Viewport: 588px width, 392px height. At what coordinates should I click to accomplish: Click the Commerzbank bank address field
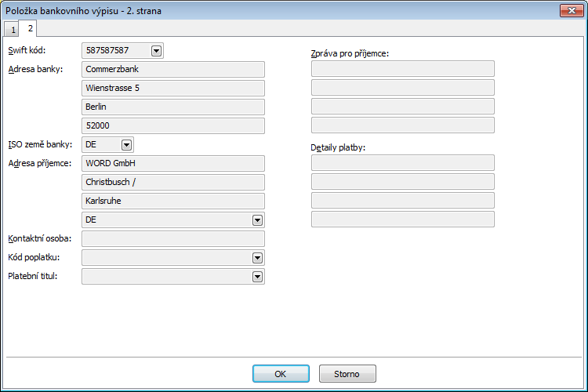[x=172, y=69]
